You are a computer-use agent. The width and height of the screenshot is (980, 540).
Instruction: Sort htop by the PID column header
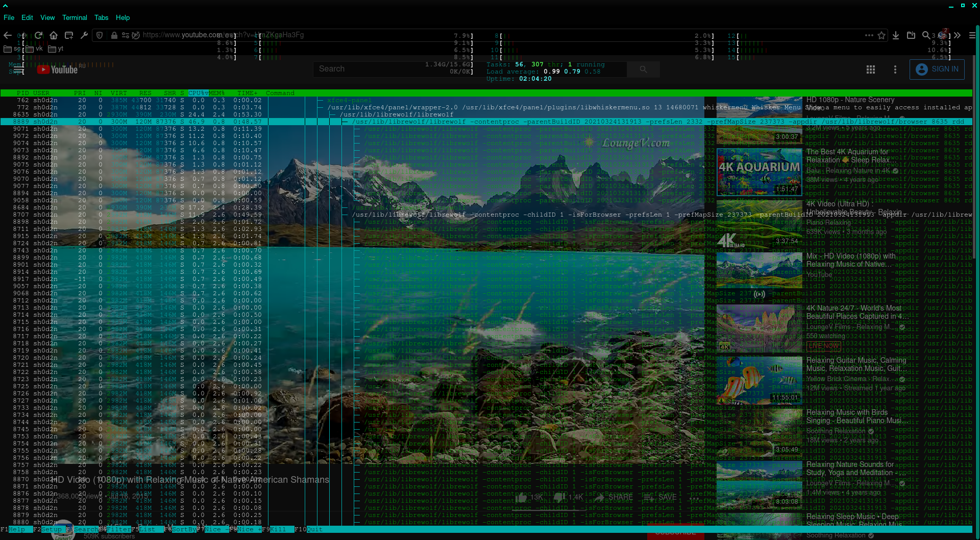(22, 93)
